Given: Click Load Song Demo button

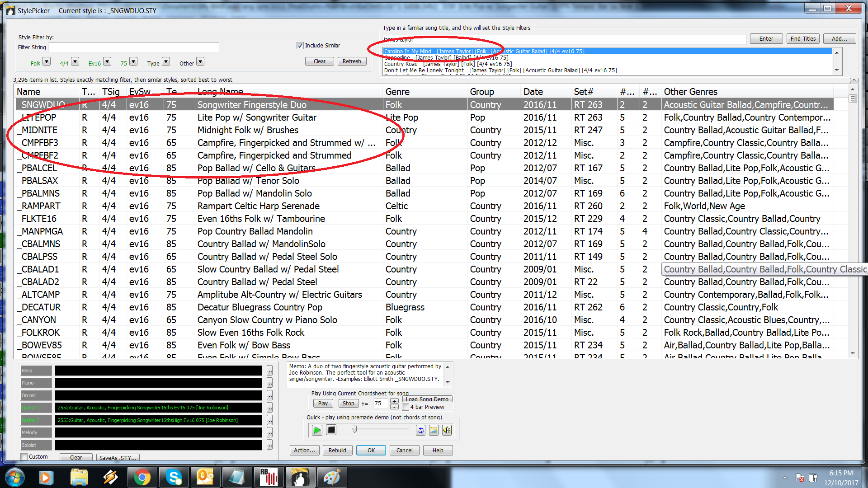Looking at the screenshot, I should [427, 399].
